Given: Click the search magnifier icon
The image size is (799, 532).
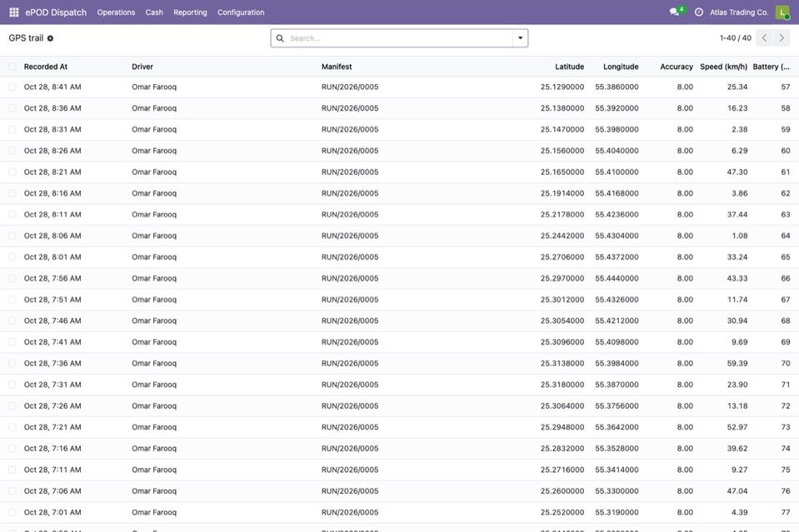Looking at the screenshot, I should tap(280, 38).
